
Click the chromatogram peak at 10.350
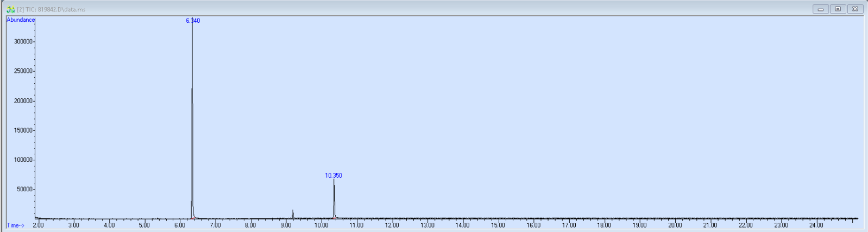point(334,199)
